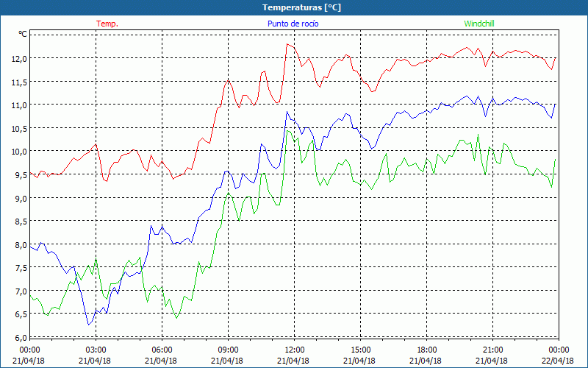Click the 11,0 y-axis value
Screen dimensions: 588x368
pyautogui.click(x=20, y=105)
